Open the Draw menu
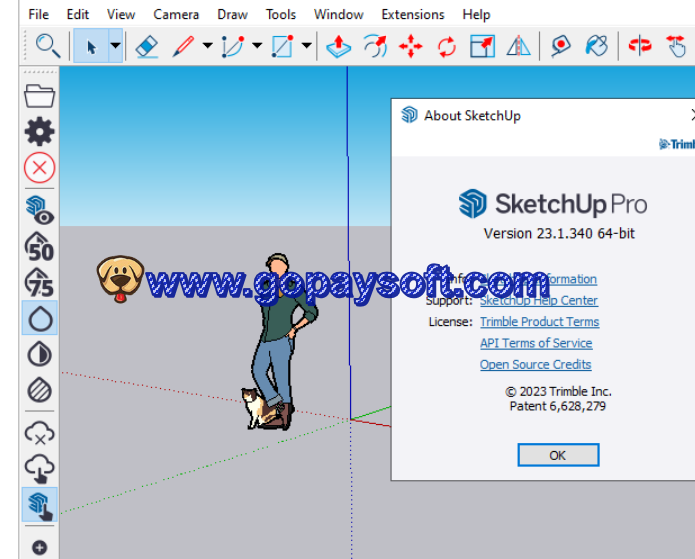 (232, 15)
